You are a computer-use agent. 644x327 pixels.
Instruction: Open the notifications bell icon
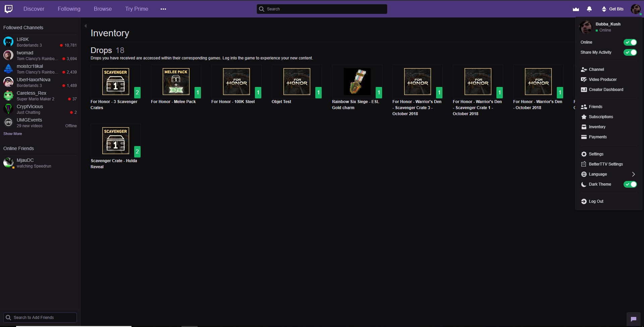tap(589, 9)
